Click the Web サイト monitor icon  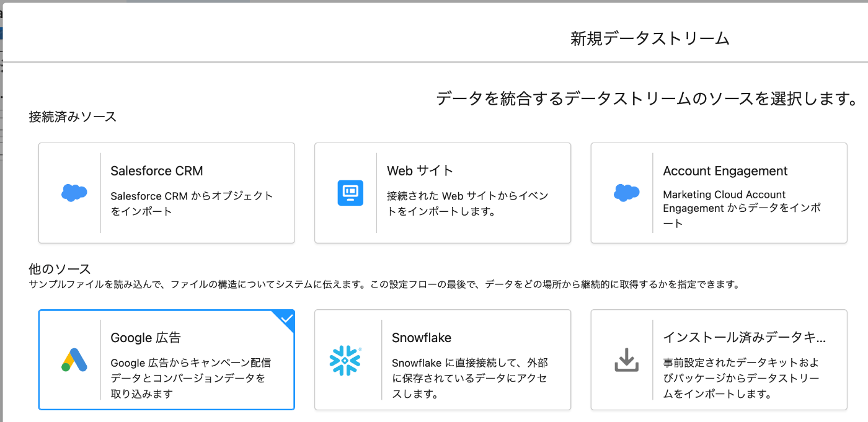[x=350, y=193]
